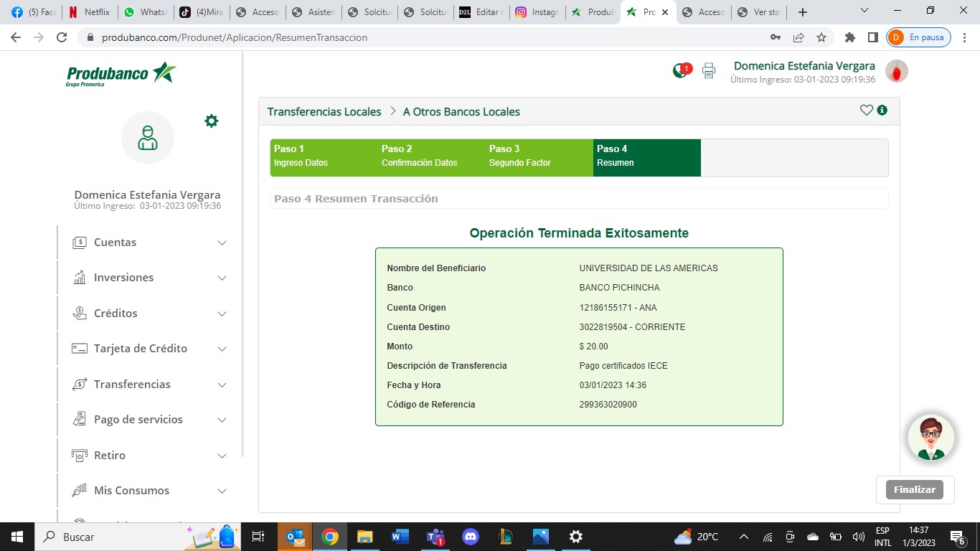The width and height of the screenshot is (980, 551).
Task: Click the green info icon
Action: tap(882, 110)
